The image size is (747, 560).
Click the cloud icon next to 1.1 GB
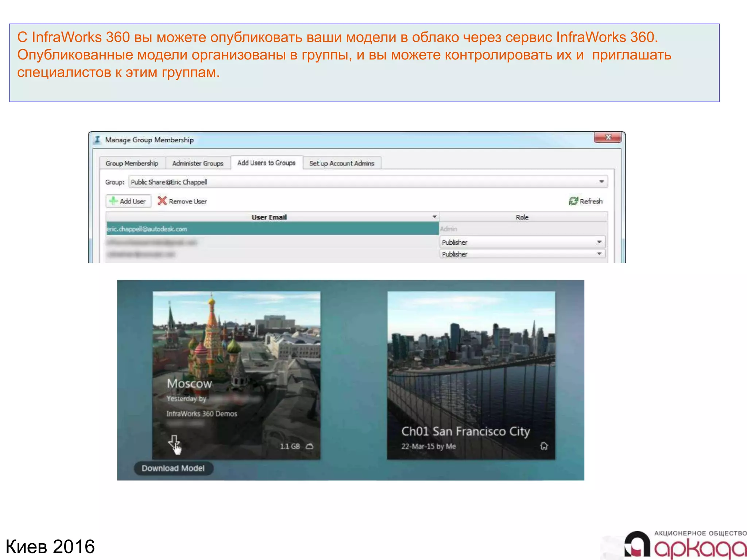click(310, 446)
